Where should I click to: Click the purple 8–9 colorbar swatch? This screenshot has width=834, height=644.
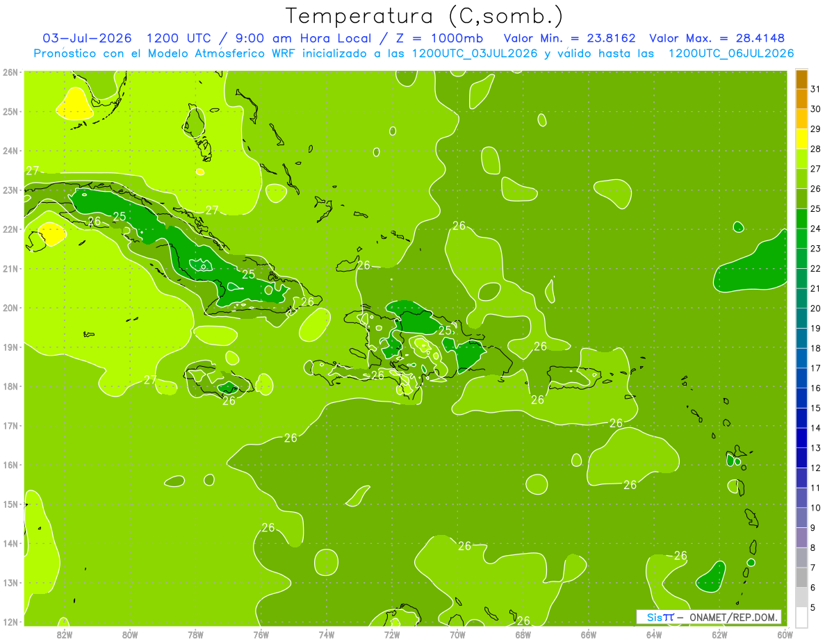point(801,538)
